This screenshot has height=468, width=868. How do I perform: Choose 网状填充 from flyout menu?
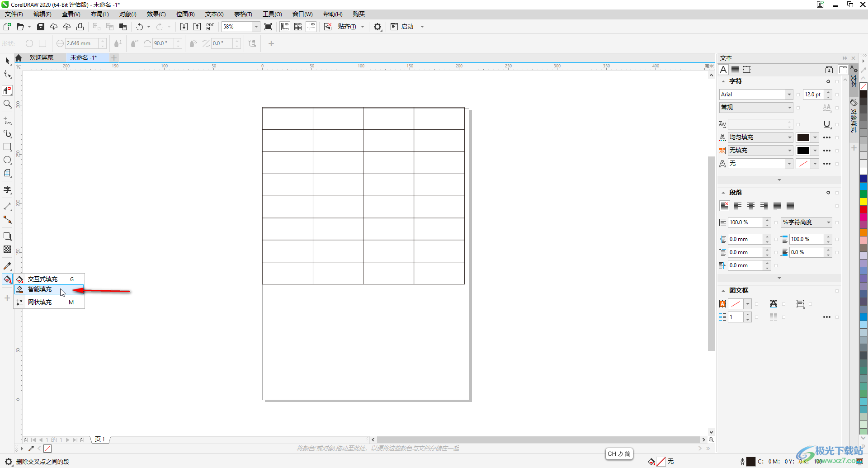(49, 302)
